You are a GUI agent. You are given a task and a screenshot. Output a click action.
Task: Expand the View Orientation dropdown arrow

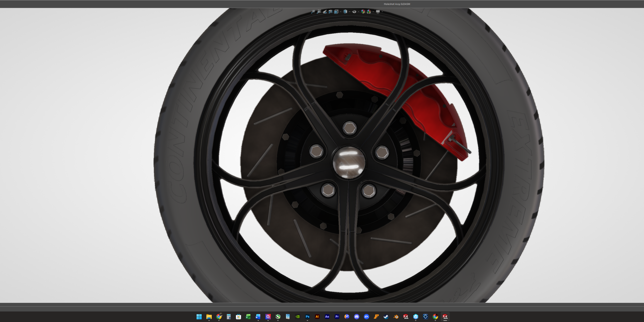(x=341, y=12)
